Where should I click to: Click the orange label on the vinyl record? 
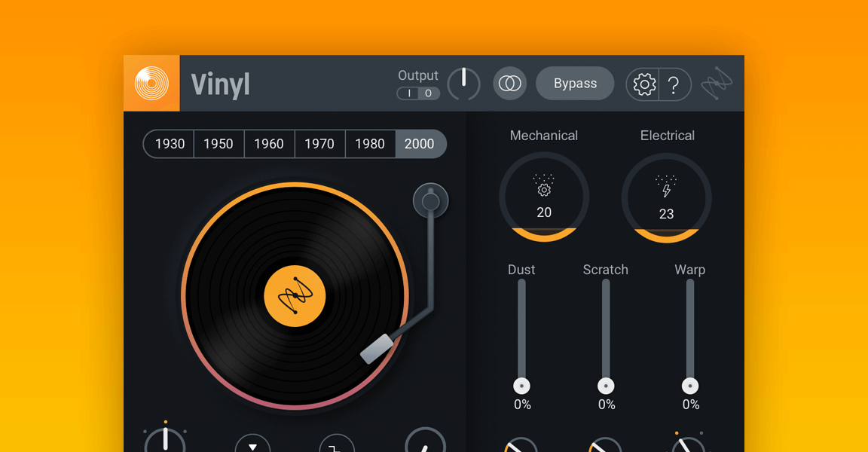click(x=295, y=296)
